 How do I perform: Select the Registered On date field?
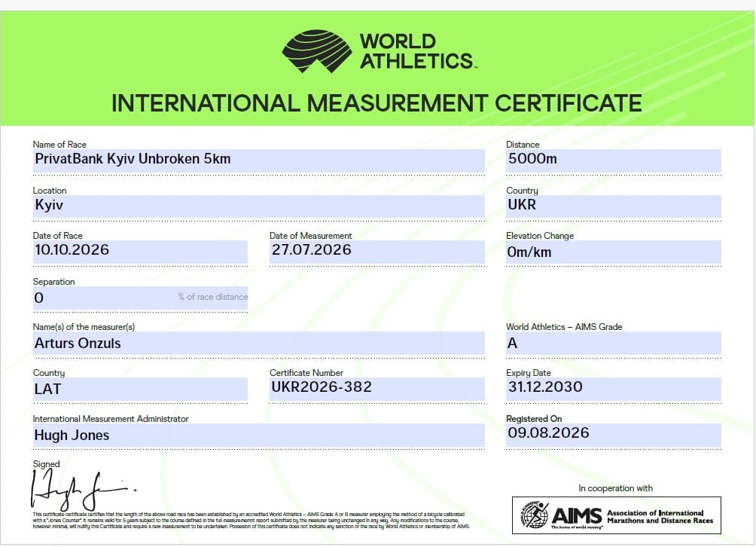pos(613,435)
